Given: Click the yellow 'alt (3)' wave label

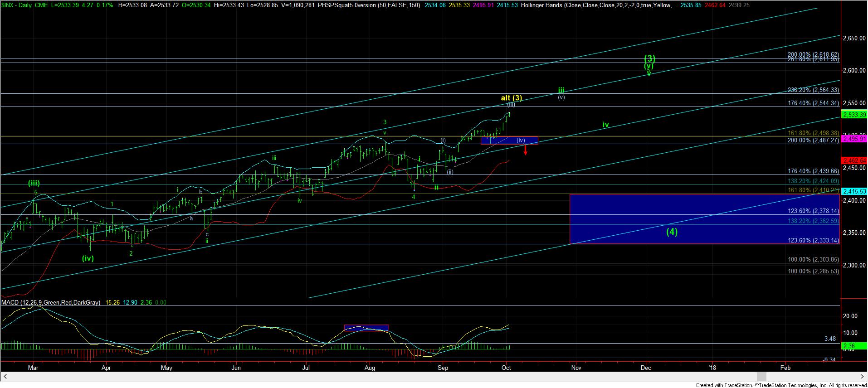Looking at the screenshot, I should [x=511, y=98].
